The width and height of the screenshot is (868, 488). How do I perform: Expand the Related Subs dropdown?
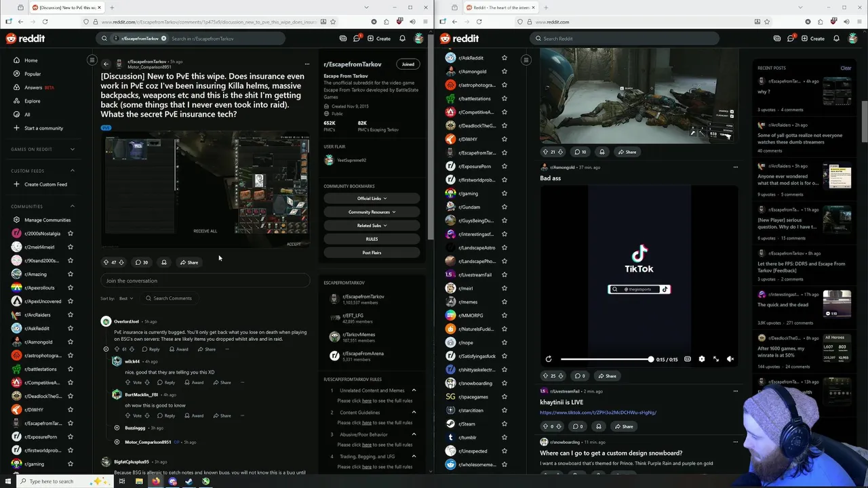(372, 226)
